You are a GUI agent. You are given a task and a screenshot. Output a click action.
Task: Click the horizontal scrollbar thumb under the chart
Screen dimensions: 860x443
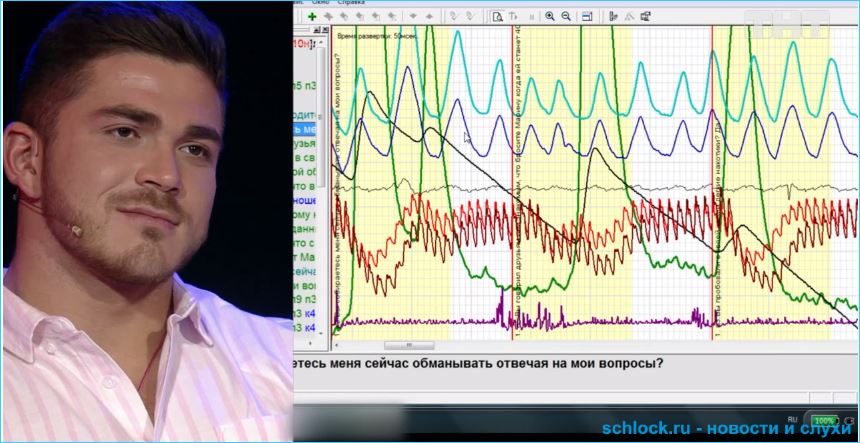click(409, 345)
